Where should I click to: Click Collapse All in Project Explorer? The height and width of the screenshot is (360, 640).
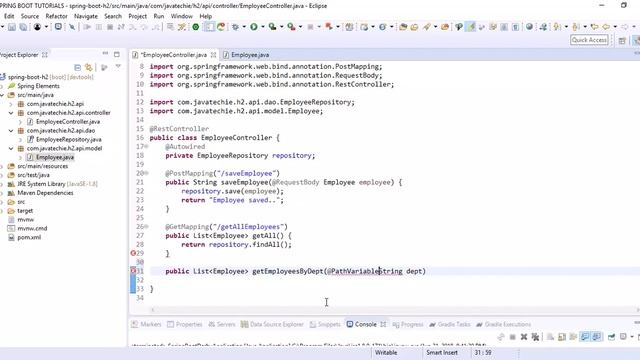[x=78, y=67]
